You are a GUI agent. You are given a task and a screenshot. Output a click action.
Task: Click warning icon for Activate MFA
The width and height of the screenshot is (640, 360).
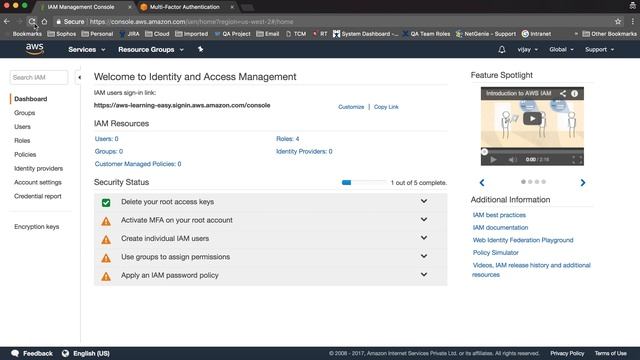tap(106, 221)
